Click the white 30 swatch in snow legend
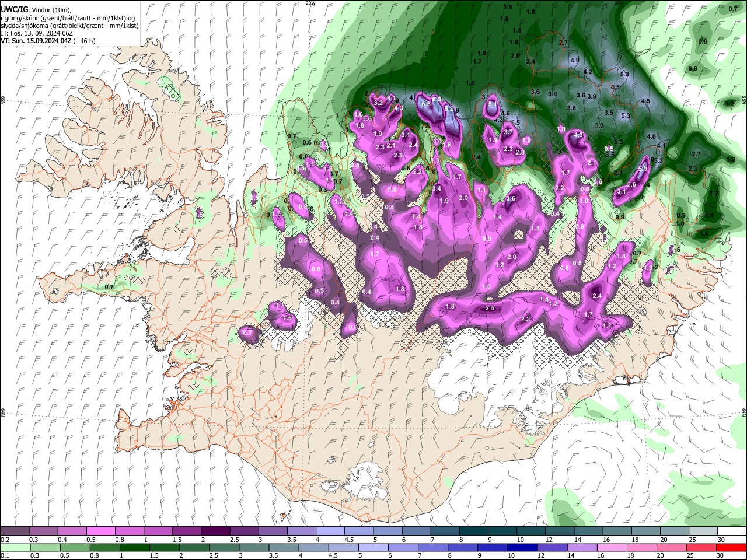 tap(731, 531)
